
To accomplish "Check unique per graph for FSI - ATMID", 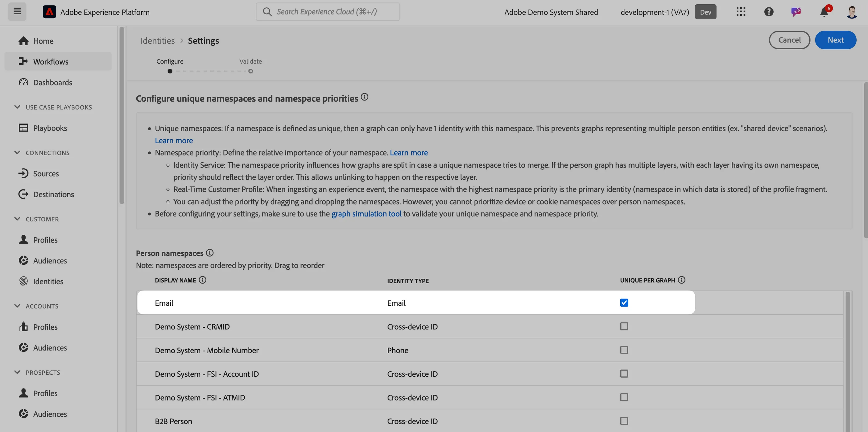I will coord(624,397).
